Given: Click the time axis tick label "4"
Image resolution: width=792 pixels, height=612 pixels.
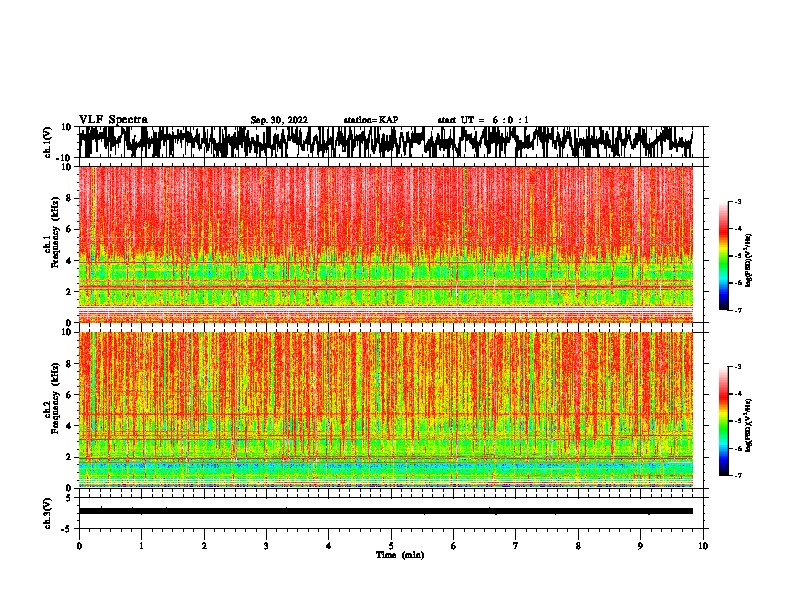Looking at the screenshot, I should [329, 546].
